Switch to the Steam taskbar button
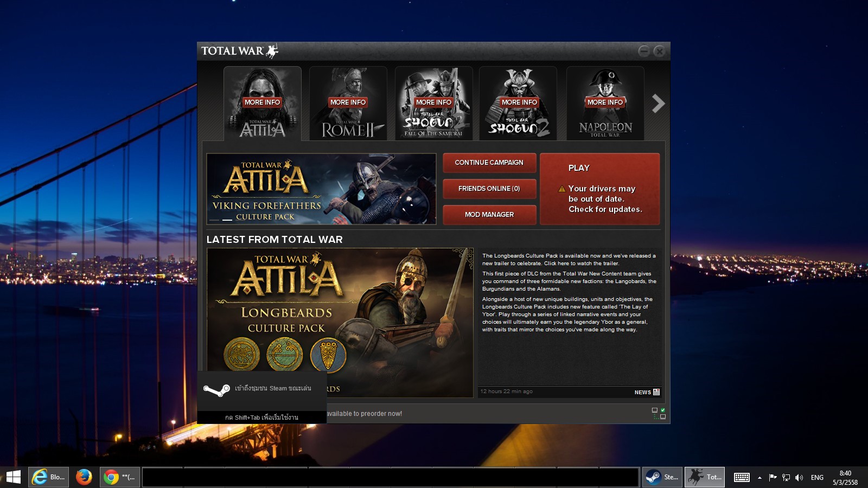The image size is (868, 488). (662, 477)
